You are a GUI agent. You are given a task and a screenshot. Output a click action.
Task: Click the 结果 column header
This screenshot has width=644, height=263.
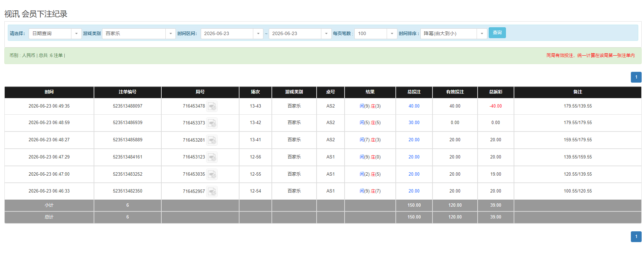(x=370, y=92)
